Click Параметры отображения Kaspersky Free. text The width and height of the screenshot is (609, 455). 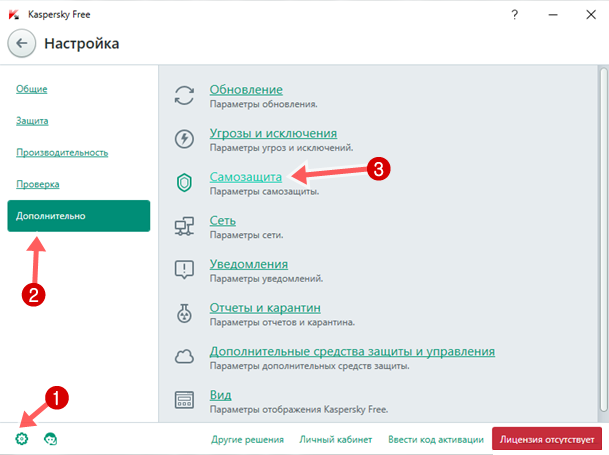tap(299, 410)
